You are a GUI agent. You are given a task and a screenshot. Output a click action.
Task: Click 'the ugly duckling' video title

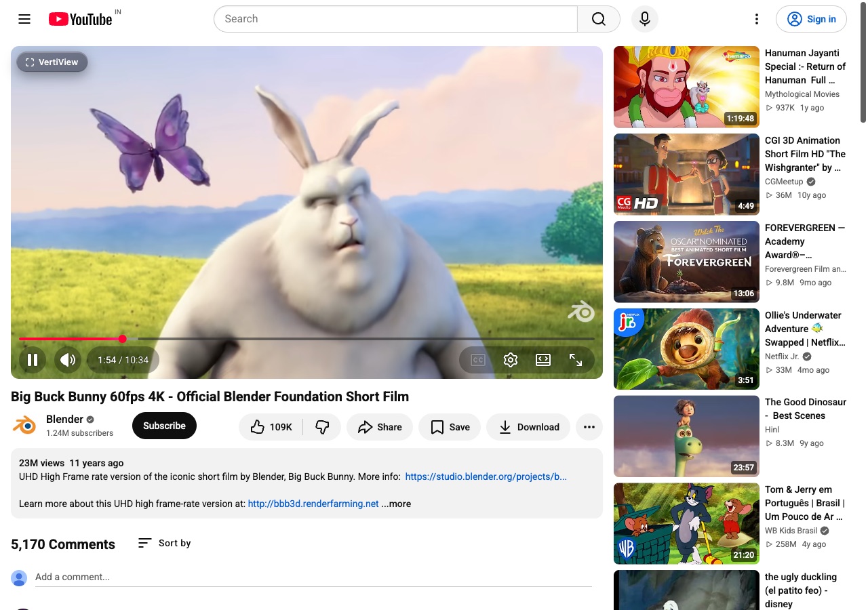[x=801, y=590]
